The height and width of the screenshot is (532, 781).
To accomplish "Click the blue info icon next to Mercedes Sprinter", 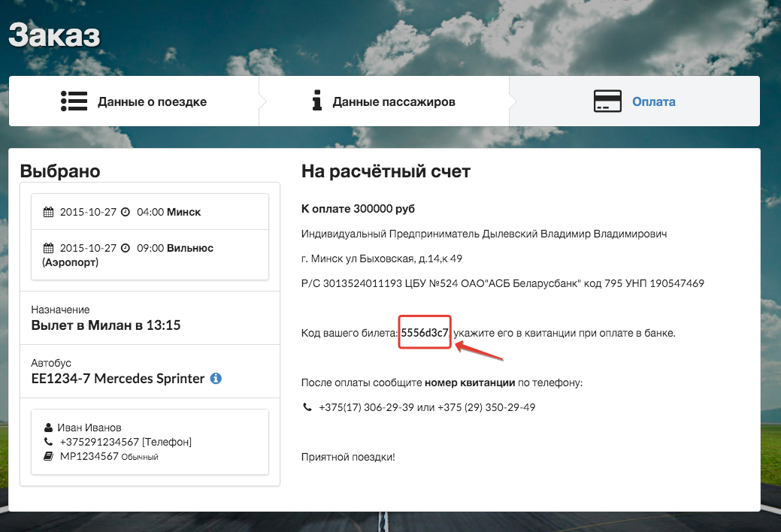I will (x=216, y=379).
